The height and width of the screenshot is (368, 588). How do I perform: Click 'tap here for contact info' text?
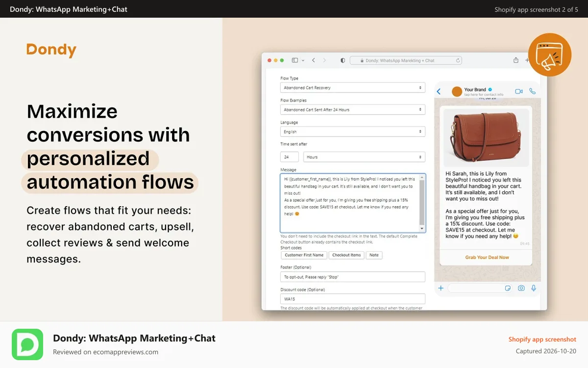[484, 95]
